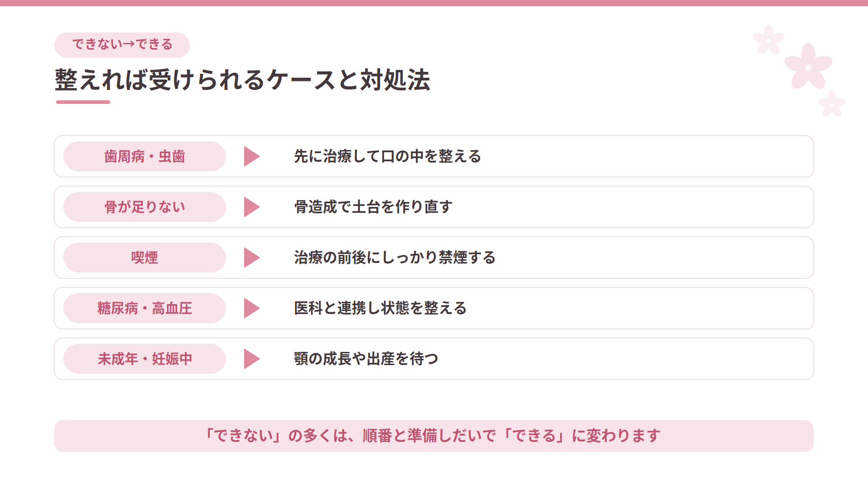Click the arrow icon beside 骨が足りない
868x488 pixels.
tap(252, 207)
